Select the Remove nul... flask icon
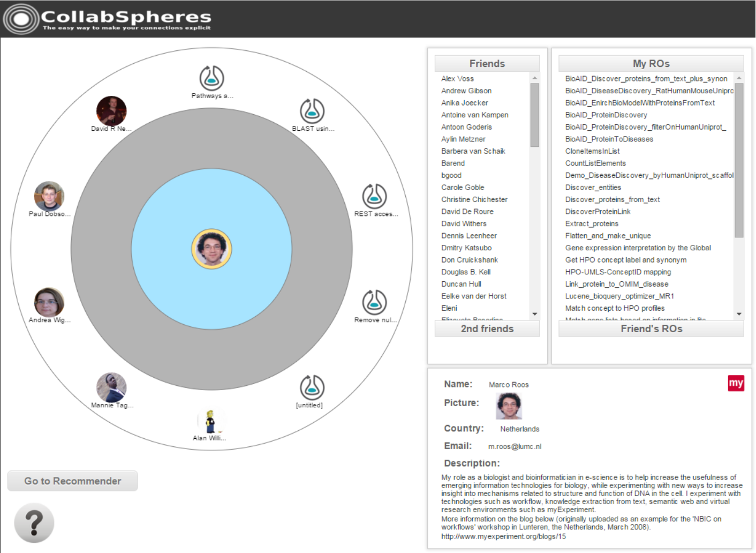This screenshot has width=756, height=553. click(x=374, y=302)
